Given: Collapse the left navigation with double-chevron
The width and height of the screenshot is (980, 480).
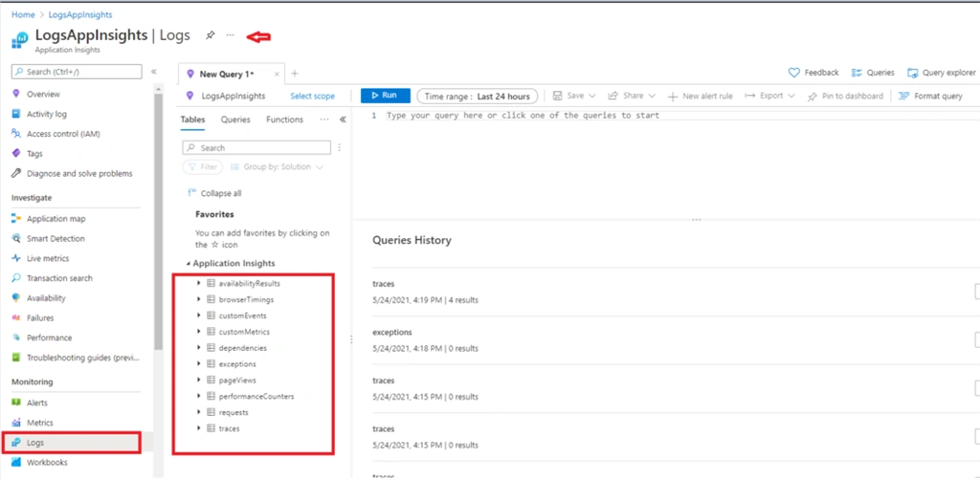Looking at the screenshot, I should pyautogui.click(x=154, y=72).
